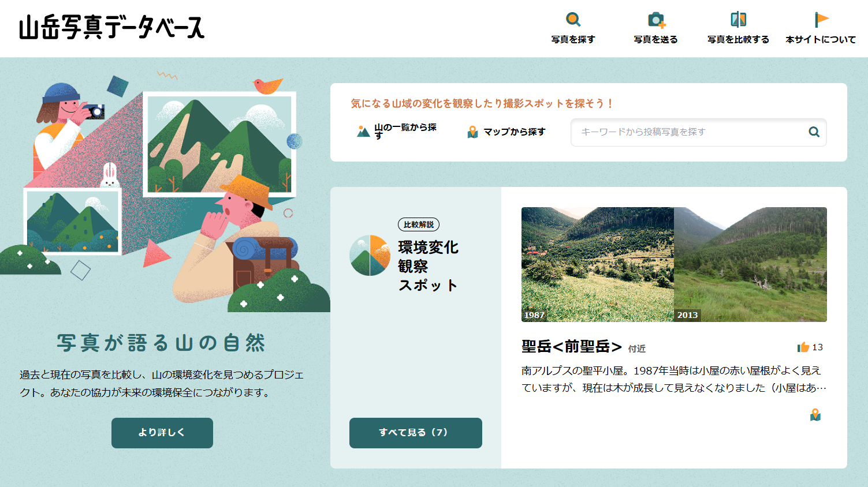The width and height of the screenshot is (868, 487).
Task: Click the 環境変化観察スポット circular pie icon
Action: click(x=370, y=255)
